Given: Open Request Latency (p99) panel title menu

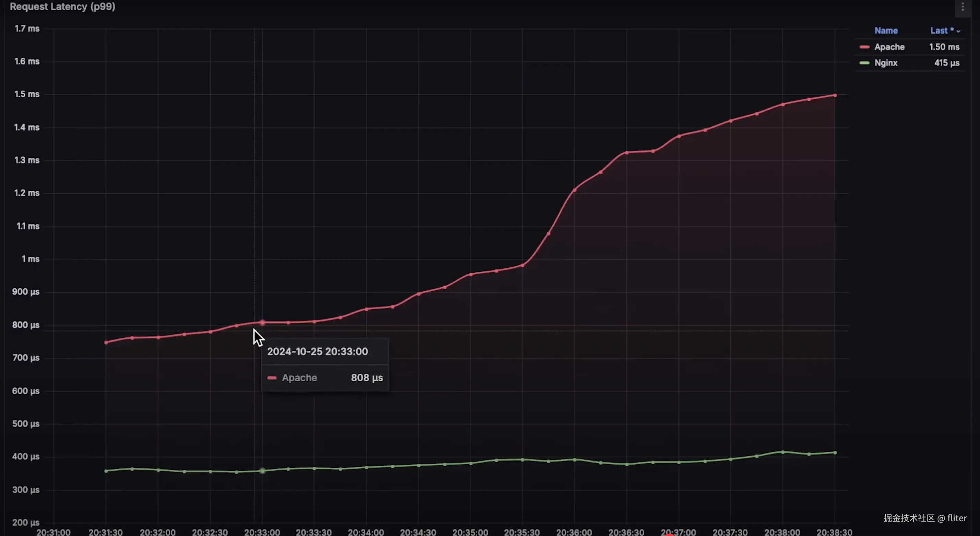Looking at the screenshot, I should coord(62,7).
